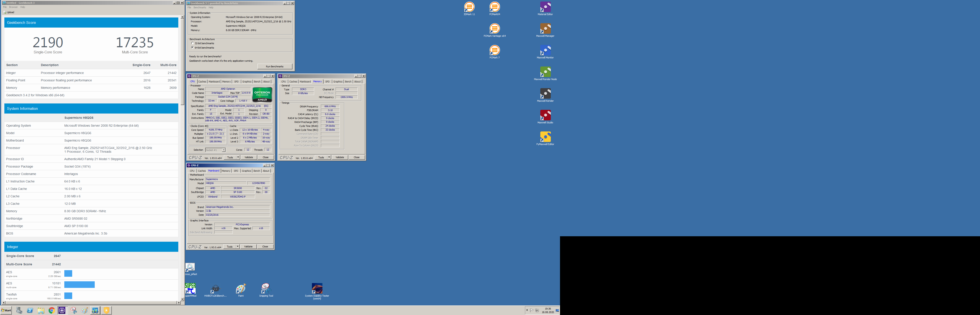Screen dimensions: 980x315
Task: Click the Run Benchmarks button
Action: (275, 66)
